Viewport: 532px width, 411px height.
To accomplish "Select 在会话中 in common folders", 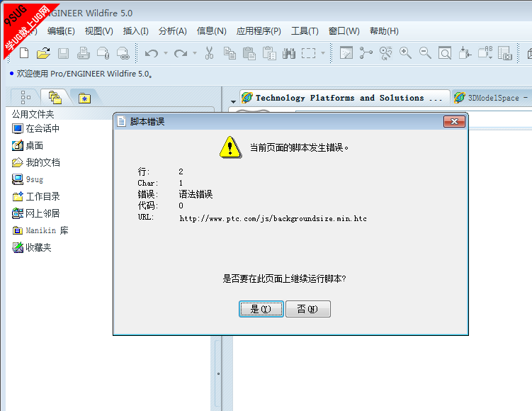I will pos(36,129).
